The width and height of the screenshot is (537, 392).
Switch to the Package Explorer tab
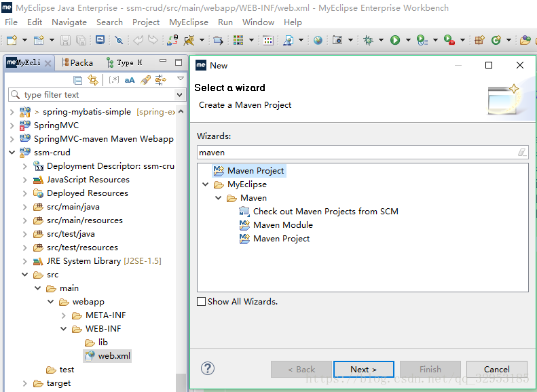tap(78, 62)
